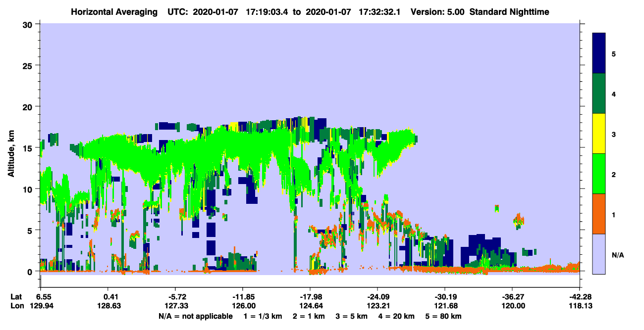Click the orange color bar segment for 1
The height and width of the screenshot is (330, 644).
599,213
